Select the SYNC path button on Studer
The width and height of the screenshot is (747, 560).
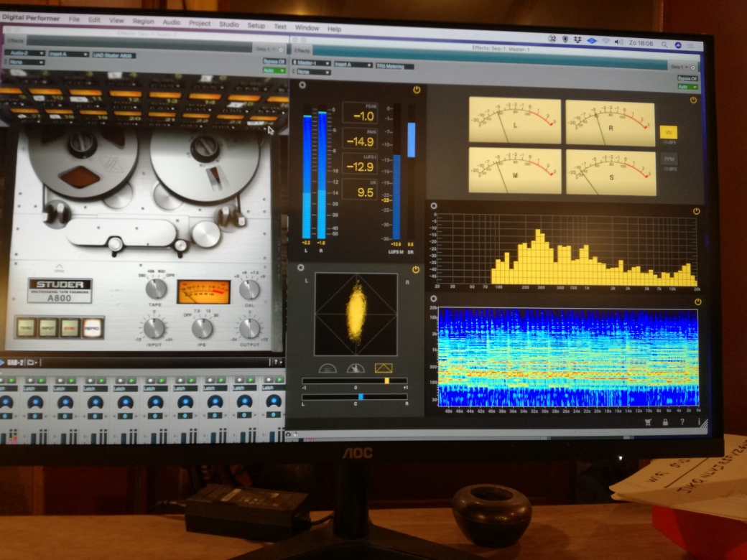70,329
